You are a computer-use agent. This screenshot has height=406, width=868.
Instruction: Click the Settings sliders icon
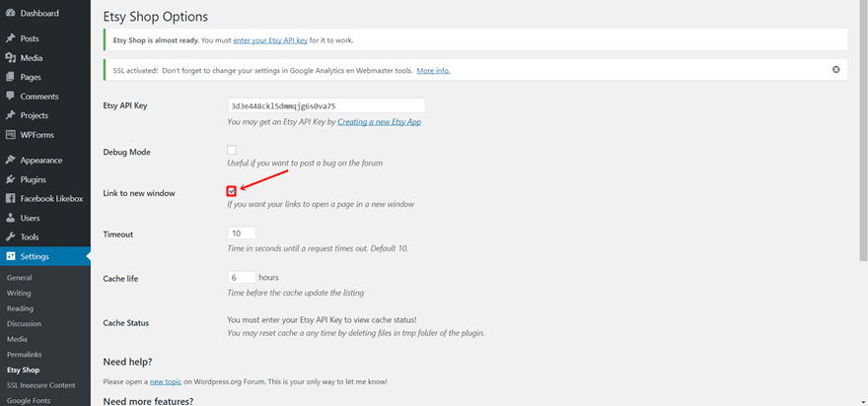coord(10,256)
